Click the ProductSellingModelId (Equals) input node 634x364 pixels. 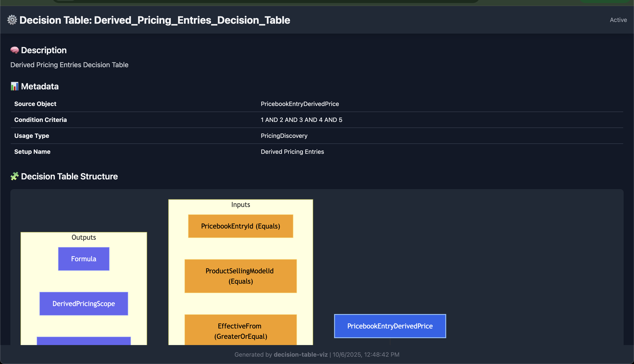(240, 276)
